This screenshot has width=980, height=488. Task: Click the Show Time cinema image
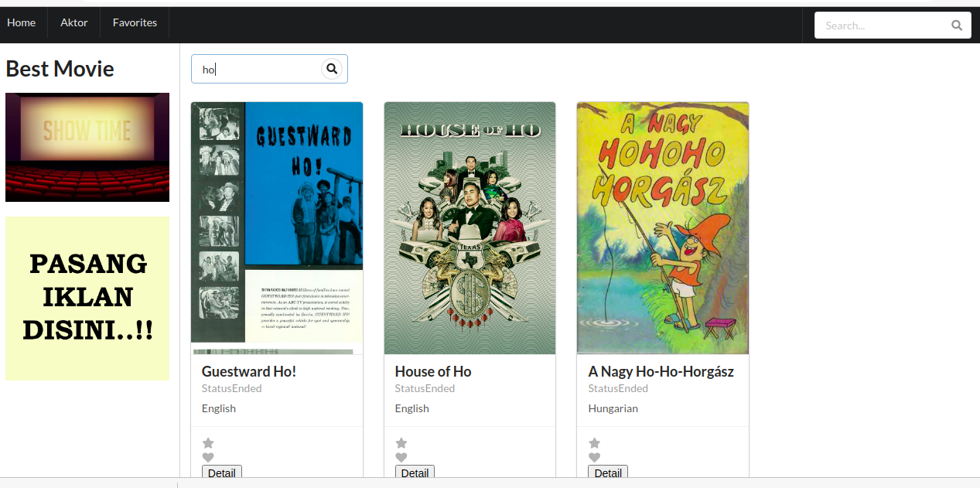(87, 147)
